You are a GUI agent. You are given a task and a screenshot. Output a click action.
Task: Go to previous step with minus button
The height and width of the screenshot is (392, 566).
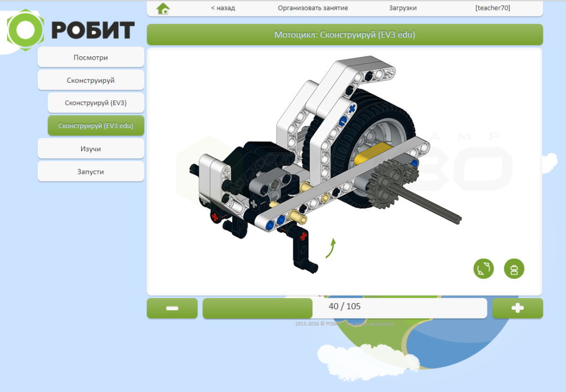click(x=172, y=309)
